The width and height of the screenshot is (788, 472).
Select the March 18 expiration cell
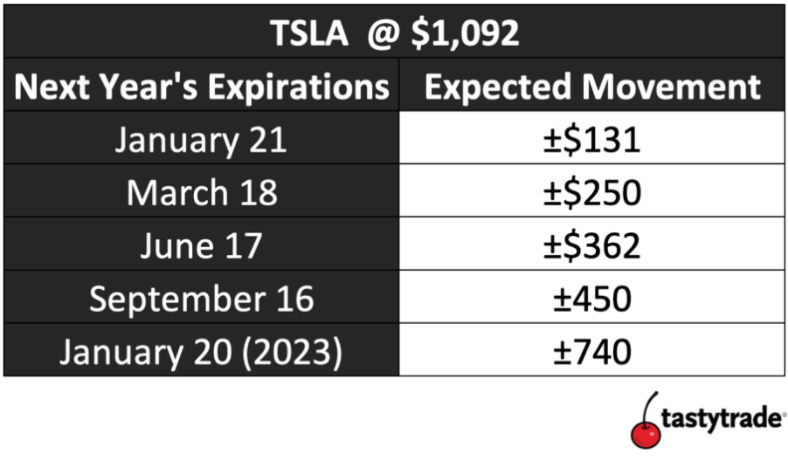click(x=202, y=192)
